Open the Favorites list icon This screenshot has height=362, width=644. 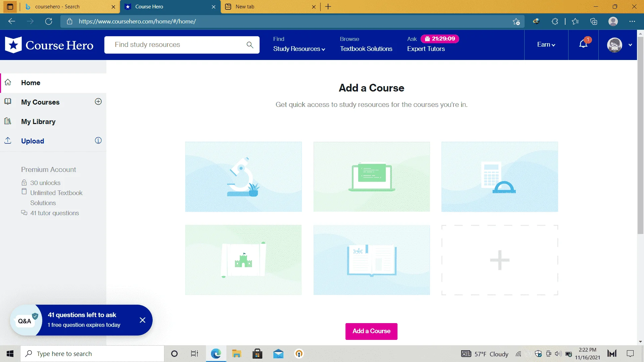[x=575, y=21]
